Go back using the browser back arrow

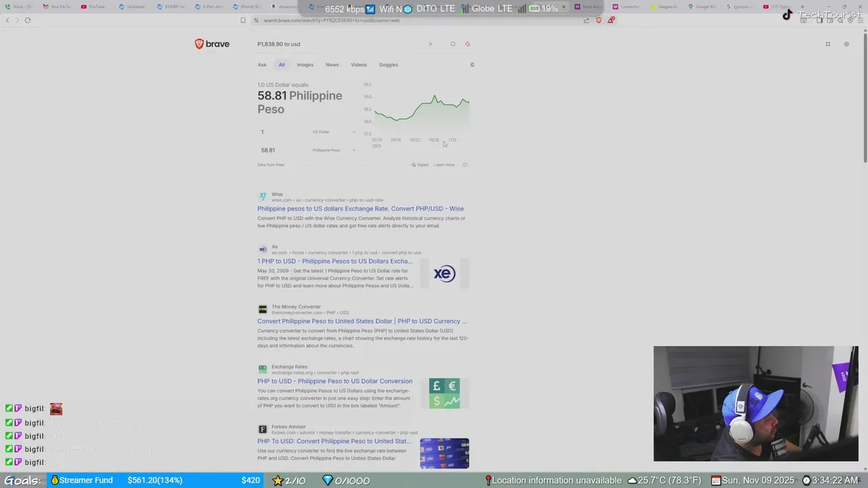(7, 20)
